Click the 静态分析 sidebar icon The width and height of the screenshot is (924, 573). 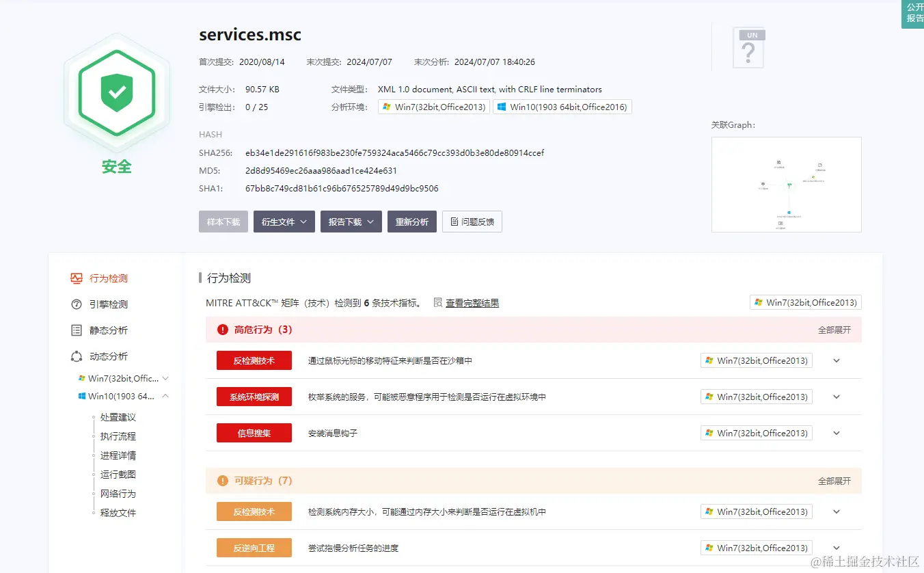(77, 330)
